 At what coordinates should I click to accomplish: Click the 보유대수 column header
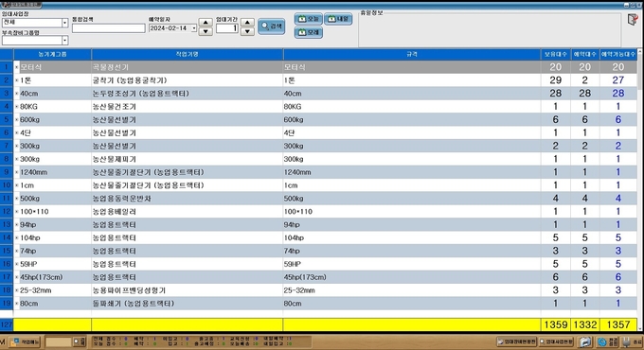556,54
